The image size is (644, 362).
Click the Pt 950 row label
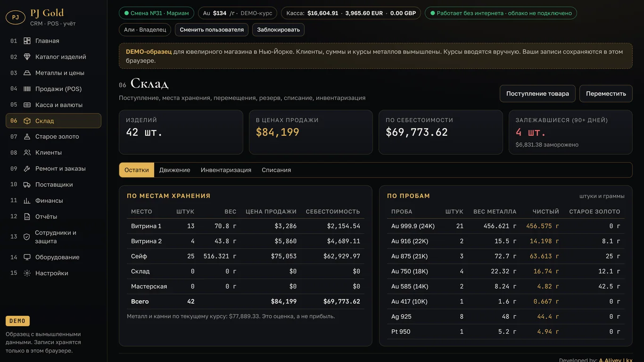tap(401, 332)
